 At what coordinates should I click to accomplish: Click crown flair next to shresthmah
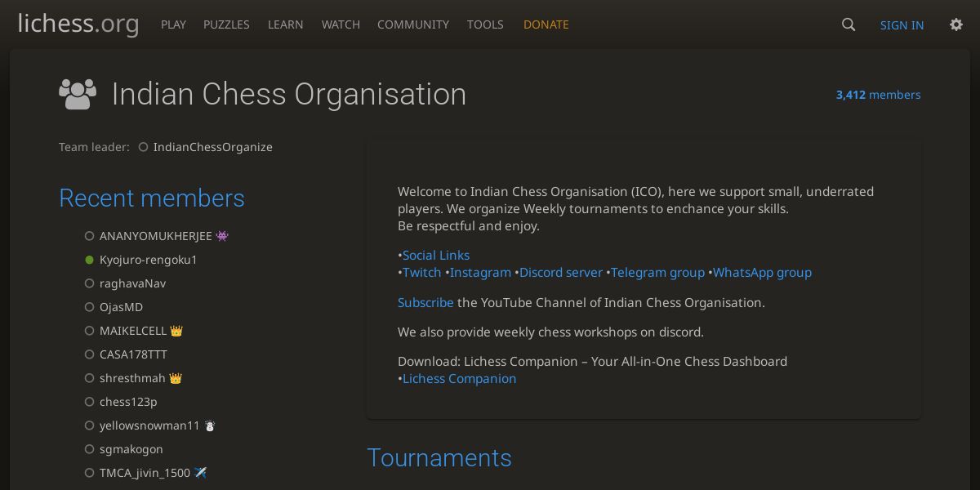tap(176, 378)
